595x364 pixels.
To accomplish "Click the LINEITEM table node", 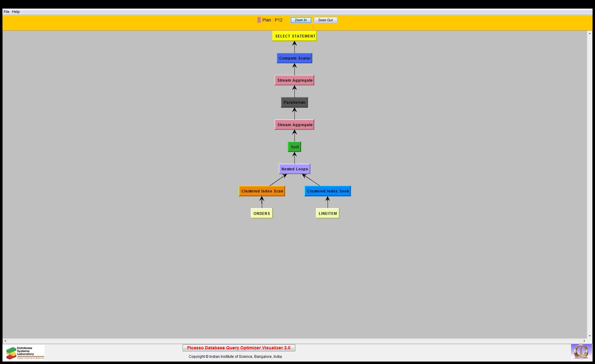I will click(x=328, y=213).
